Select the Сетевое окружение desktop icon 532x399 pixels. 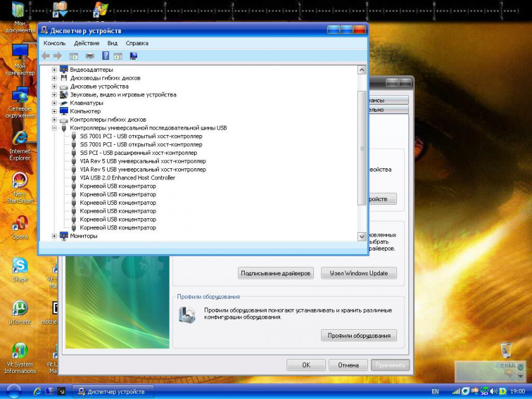click(20, 102)
